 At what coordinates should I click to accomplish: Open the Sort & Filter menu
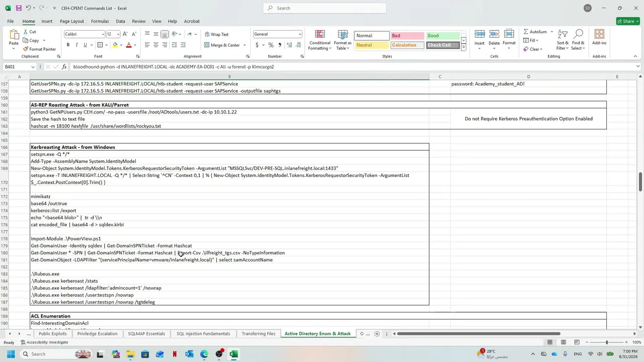pyautogui.click(x=563, y=40)
